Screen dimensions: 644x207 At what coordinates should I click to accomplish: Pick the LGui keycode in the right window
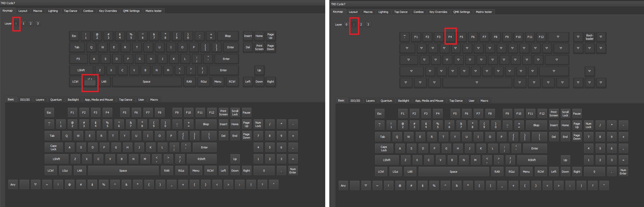[395, 172]
